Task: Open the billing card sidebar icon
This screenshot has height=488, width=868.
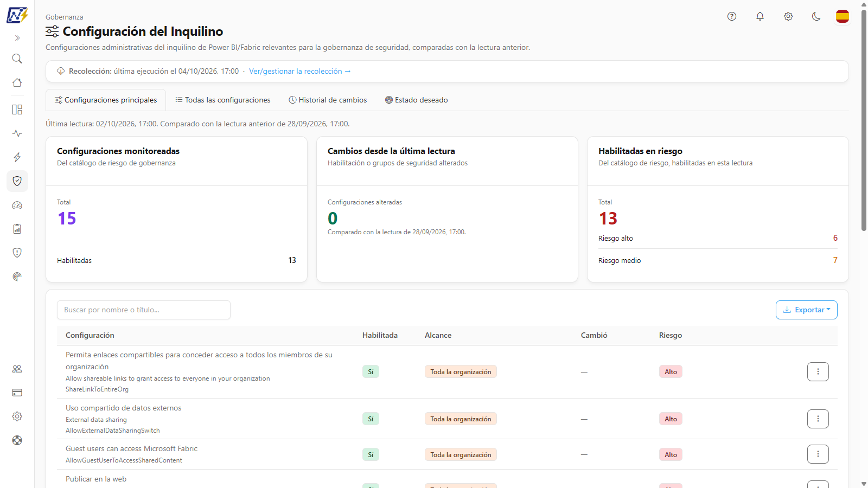Action: pos(17,393)
